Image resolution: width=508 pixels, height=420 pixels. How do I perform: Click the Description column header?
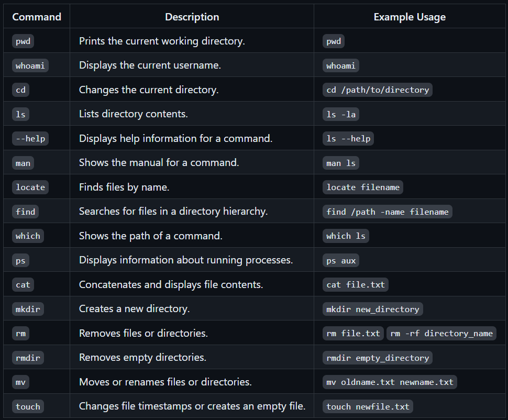tap(192, 17)
